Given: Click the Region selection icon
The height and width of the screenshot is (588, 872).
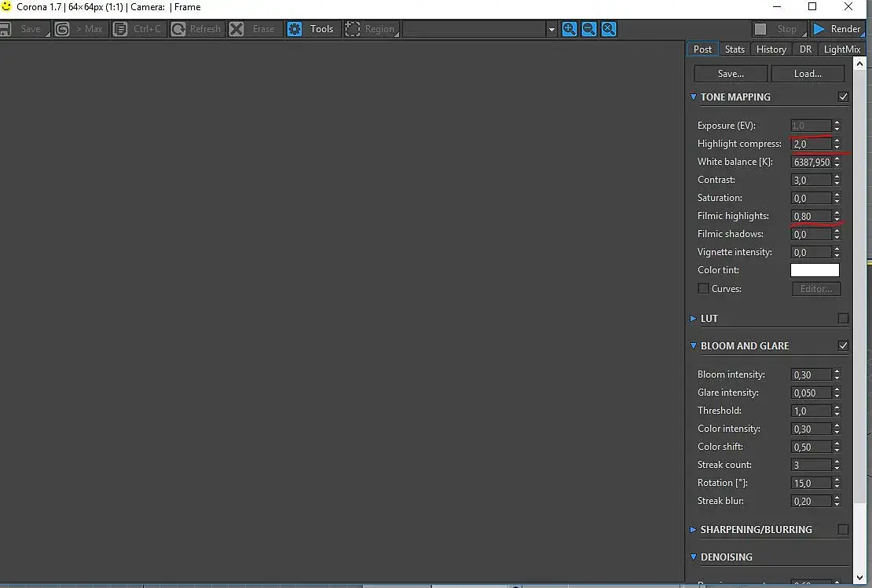Looking at the screenshot, I should coord(353,29).
